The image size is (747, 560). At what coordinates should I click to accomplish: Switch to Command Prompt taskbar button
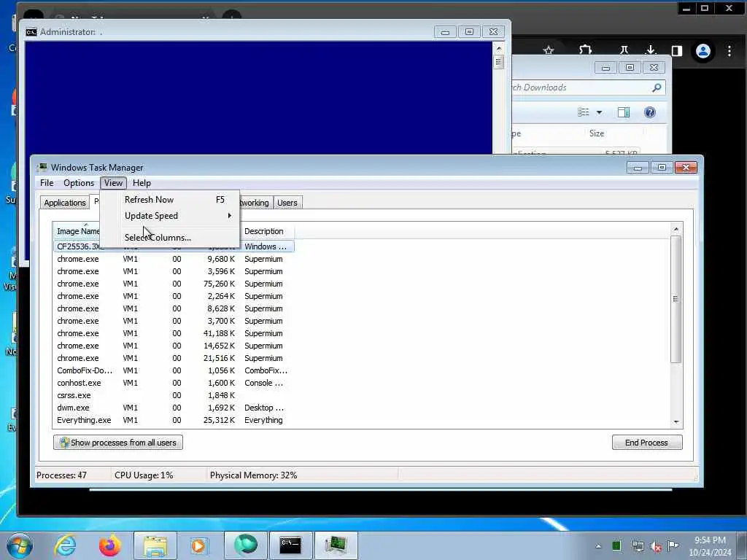(290, 545)
